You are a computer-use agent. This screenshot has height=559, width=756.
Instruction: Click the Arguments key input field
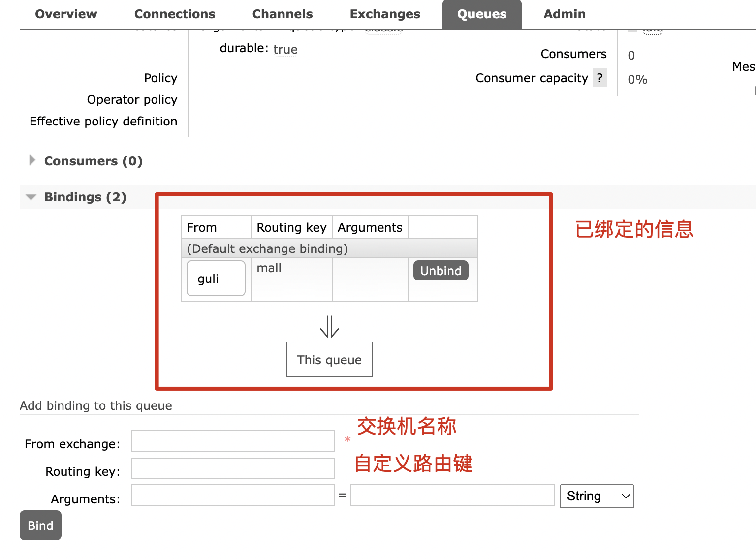point(232,496)
